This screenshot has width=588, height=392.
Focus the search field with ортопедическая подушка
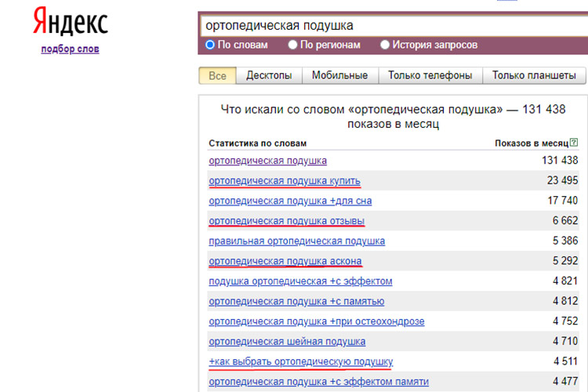pos(394,26)
